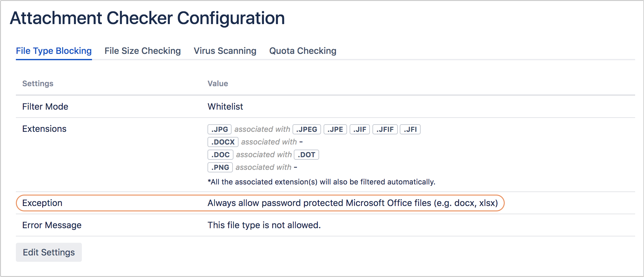The width and height of the screenshot is (644, 277).
Task: Open the Virus Scanning tab
Action: tap(225, 51)
